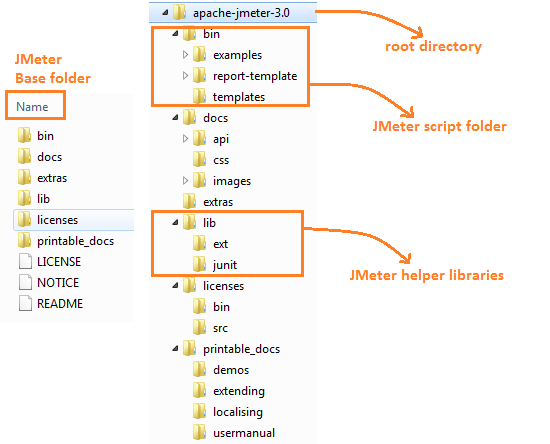Click the api folder icon

click(200, 139)
